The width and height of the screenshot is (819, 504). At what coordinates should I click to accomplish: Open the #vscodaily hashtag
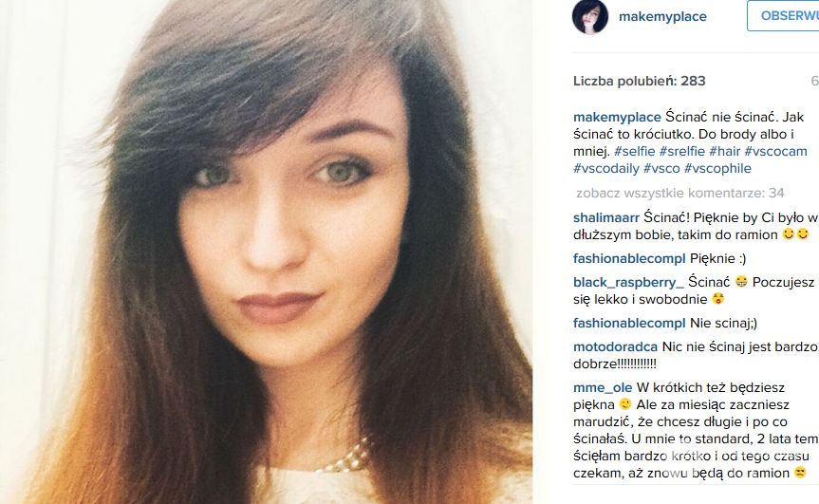(605, 169)
